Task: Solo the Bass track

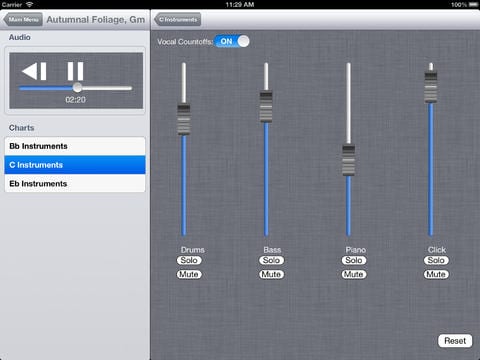Action: point(271,260)
